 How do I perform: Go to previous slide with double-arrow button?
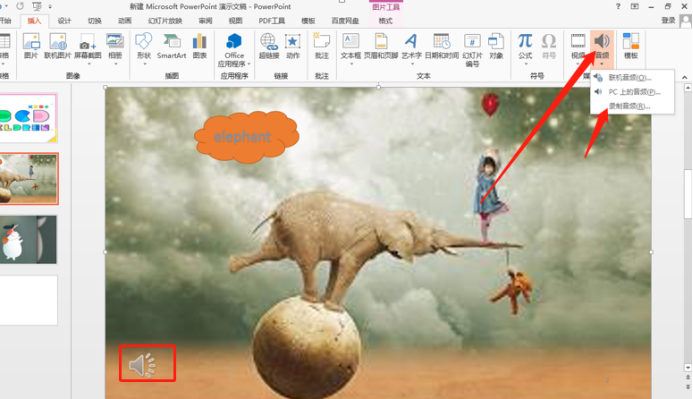click(688, 377)
